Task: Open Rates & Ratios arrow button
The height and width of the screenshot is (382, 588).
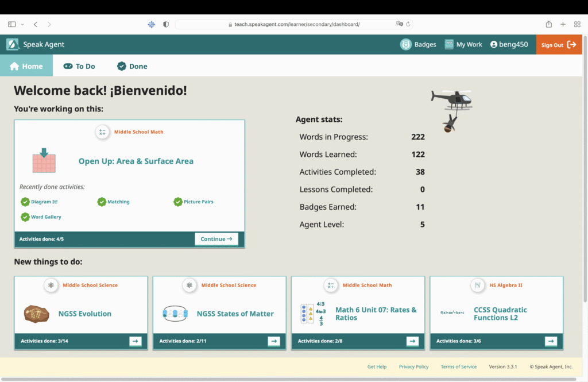Action: point(412,341)
